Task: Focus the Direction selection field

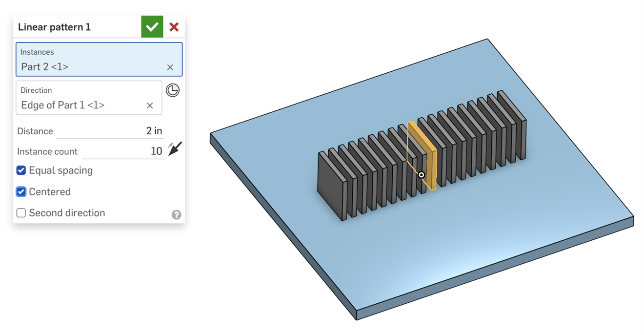Action: pos(89,98)
